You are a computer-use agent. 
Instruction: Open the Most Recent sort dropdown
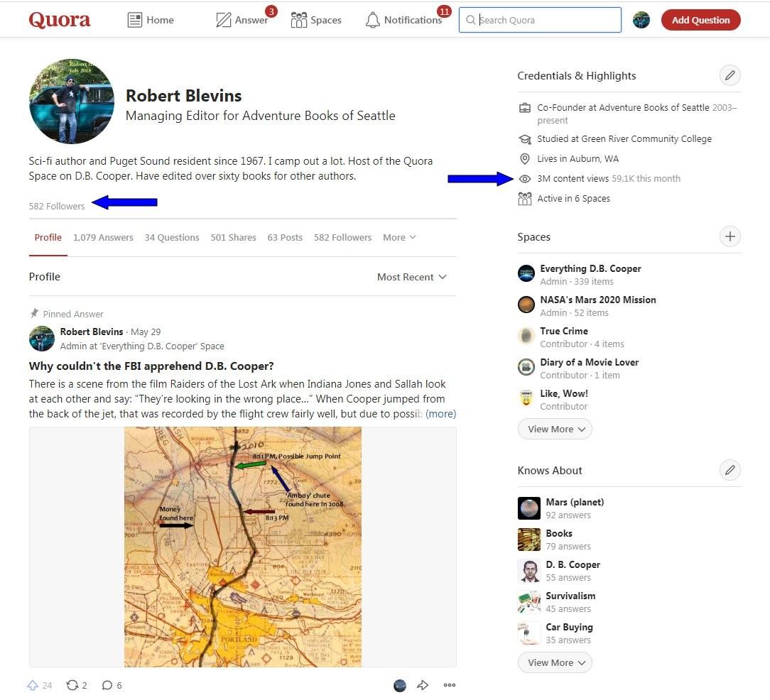[x=411, y=277]
